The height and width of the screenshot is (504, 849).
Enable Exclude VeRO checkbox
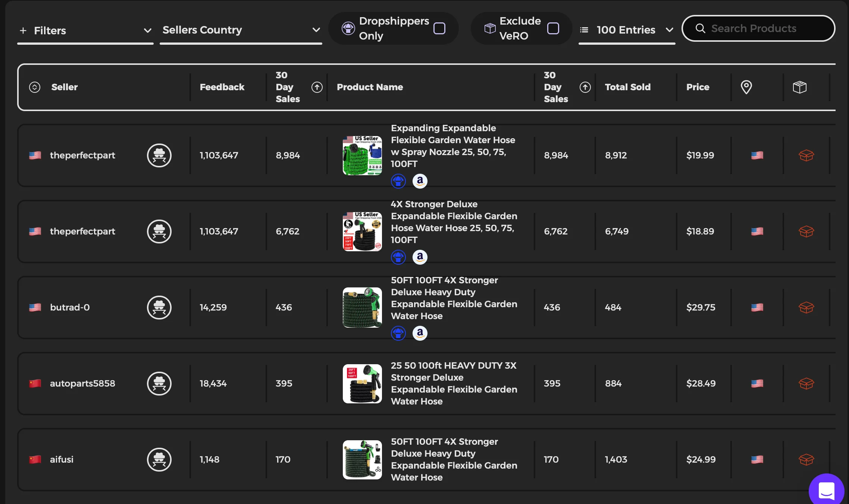pos(553,28)
